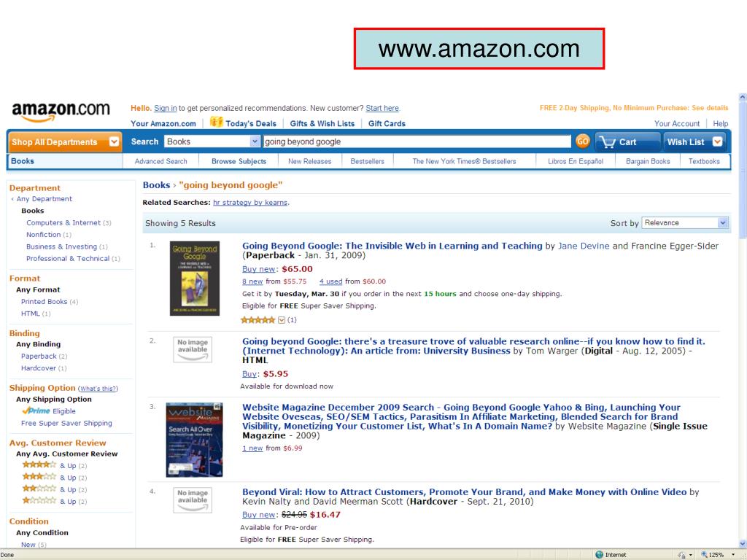Go to Browse Subjects tab

point(239,161)
